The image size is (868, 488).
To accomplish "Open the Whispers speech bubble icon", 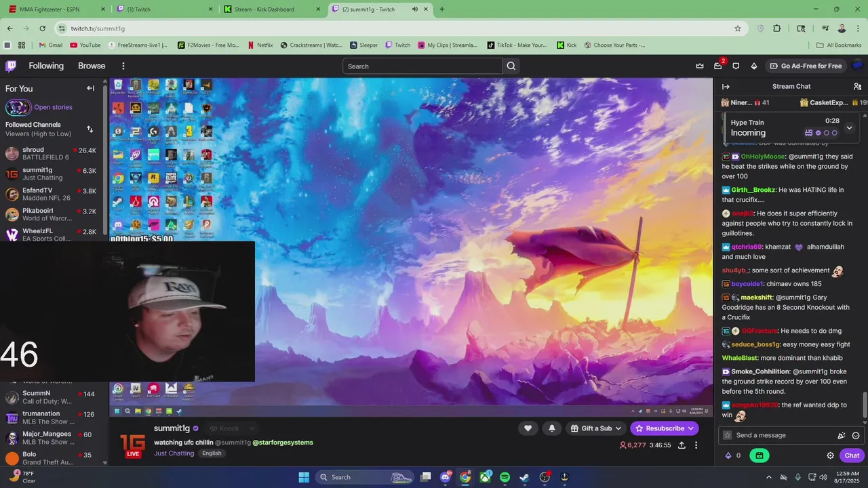I will (x=736, y=66).
